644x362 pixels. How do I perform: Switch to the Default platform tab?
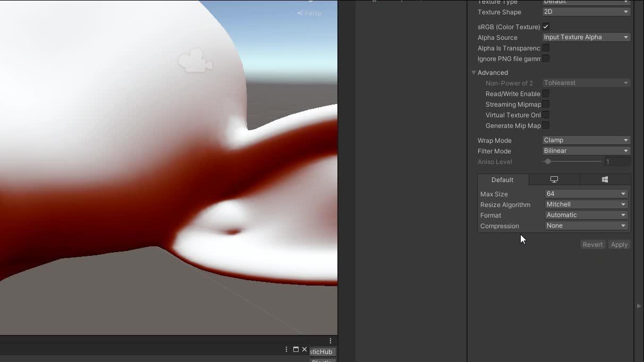click(x=502, y=179)
